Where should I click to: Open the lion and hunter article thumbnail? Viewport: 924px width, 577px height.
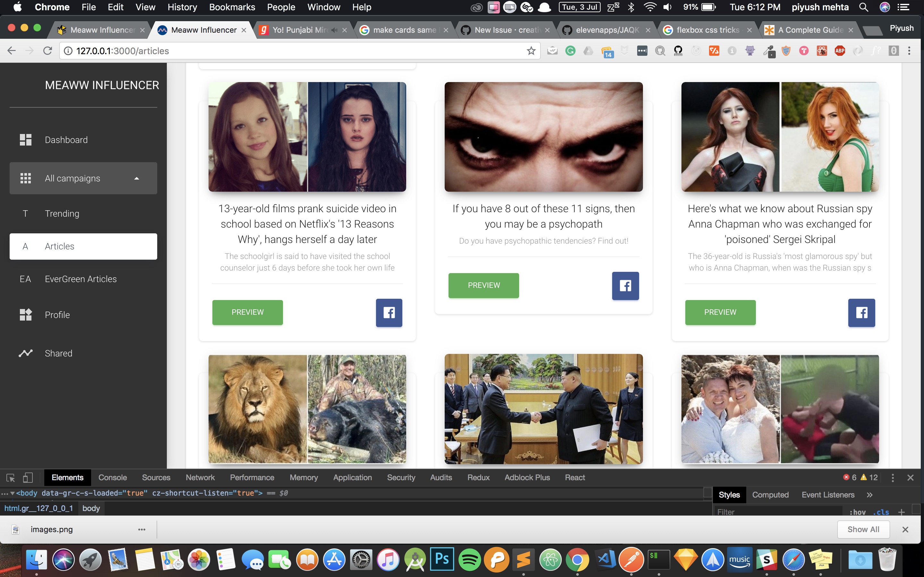[x=307, y=409]
